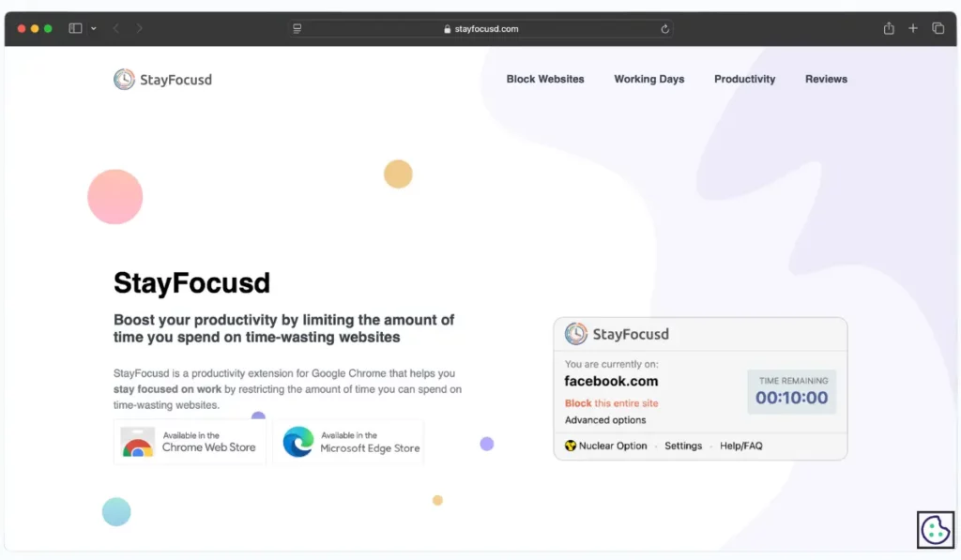Go forward with the browser forward arrow
This screenshot has height=560, width=961.
pyautogui.click(x=139, y=28)
